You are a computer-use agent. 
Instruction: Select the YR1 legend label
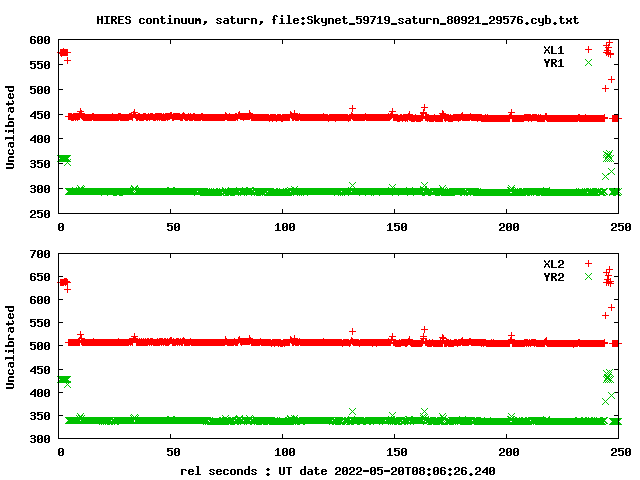[553, 63]
